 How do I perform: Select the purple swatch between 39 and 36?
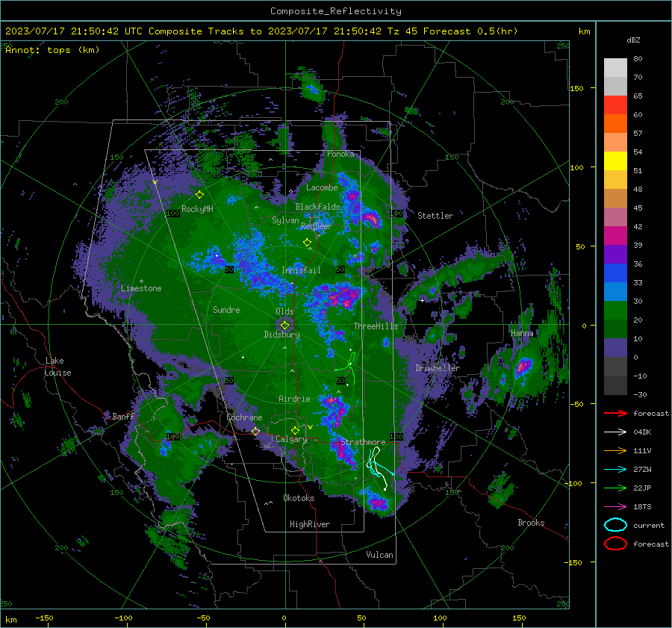point(615,255)
